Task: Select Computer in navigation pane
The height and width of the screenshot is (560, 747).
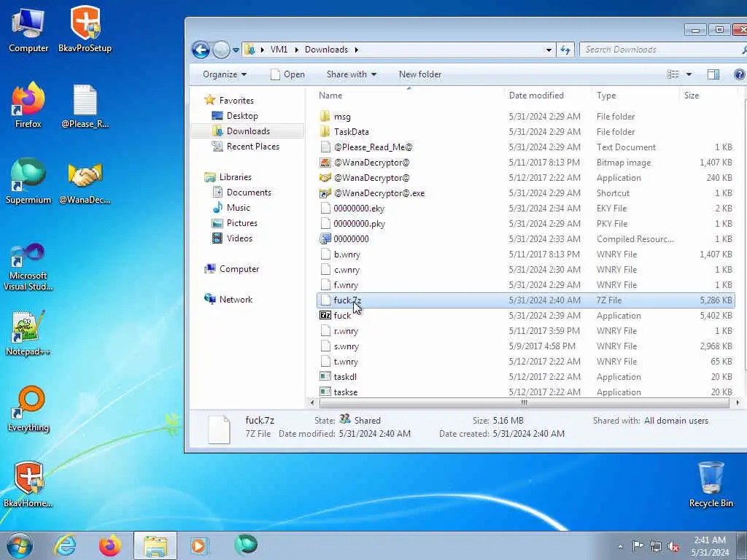Action: pyautogui.click(x=239, y=269)
